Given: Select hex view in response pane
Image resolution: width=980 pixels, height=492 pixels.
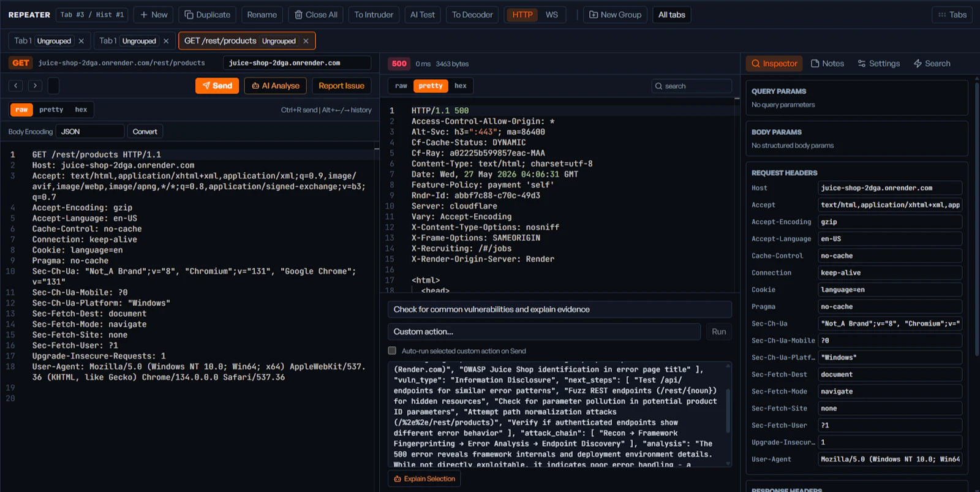Looking at the screenshot, I should (x=461, y=86).
